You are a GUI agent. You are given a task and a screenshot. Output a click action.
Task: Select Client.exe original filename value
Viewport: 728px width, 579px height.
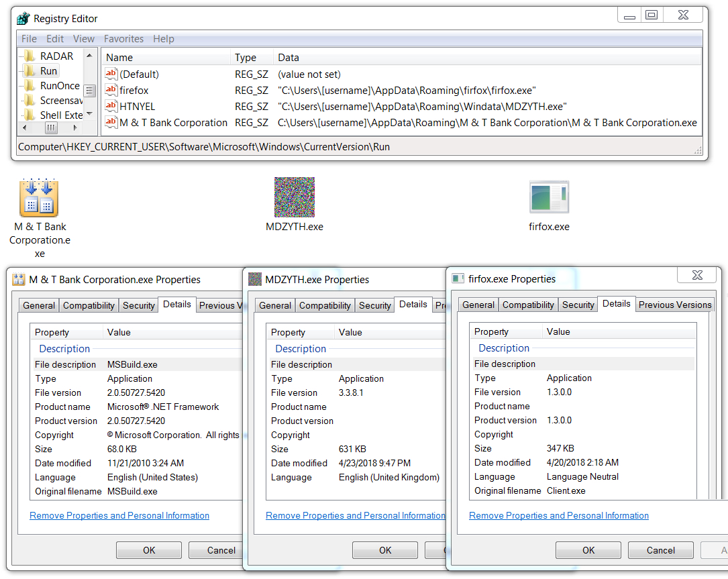[x=566, y=491]
